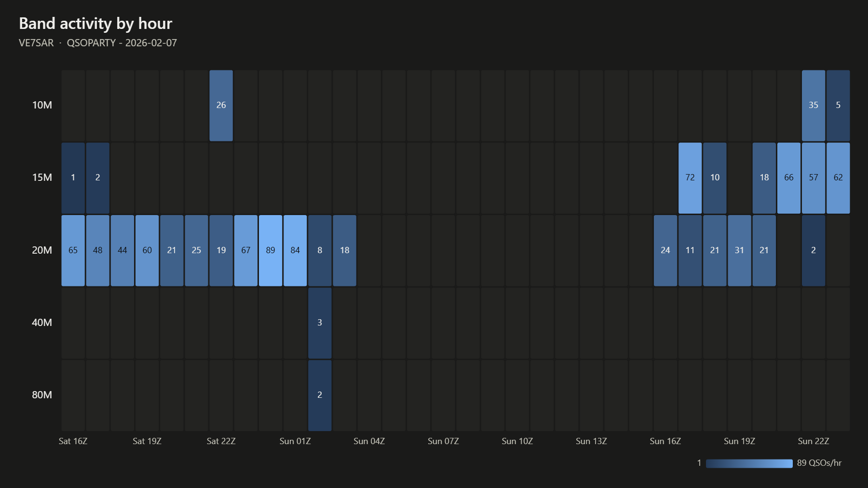
Task: Click the 10M cell showing 26
Action: click(x=221, y=106)
